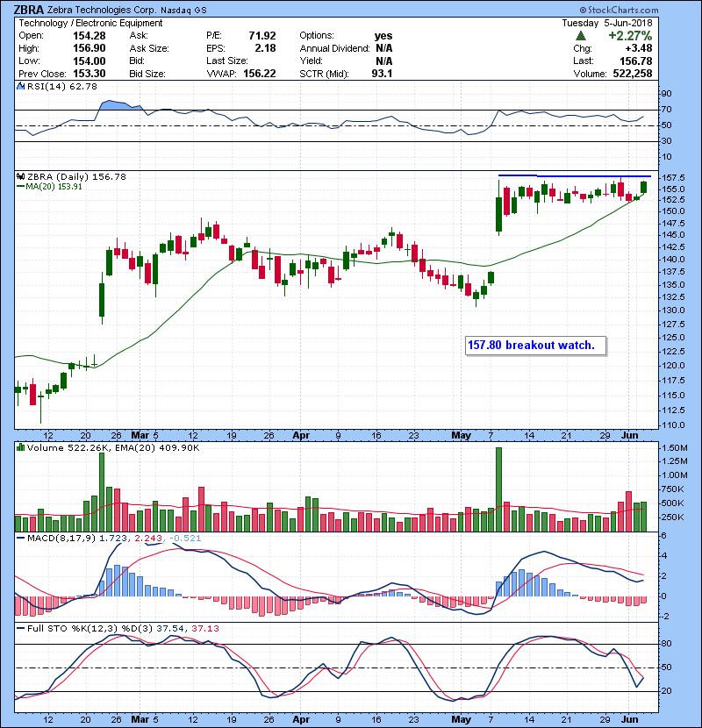Click the tallest May volume bar
The height and width of the screenshot is (728, 702).
(499, 489)
